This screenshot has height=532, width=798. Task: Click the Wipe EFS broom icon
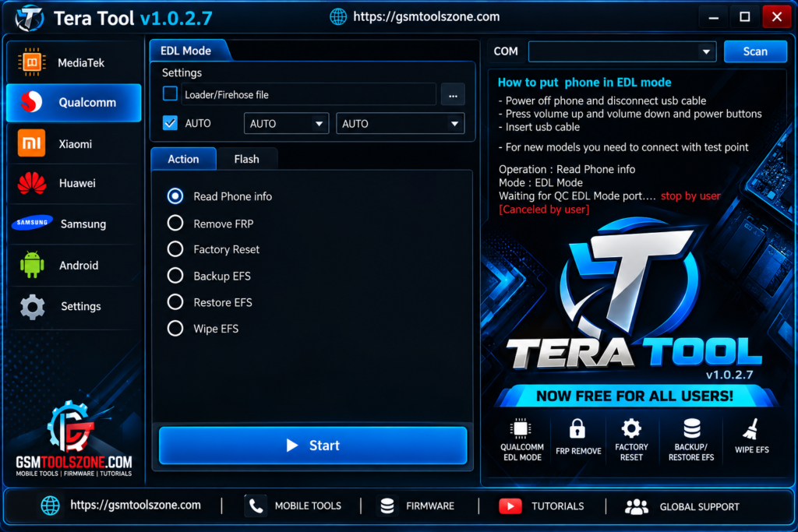point(751,428)
